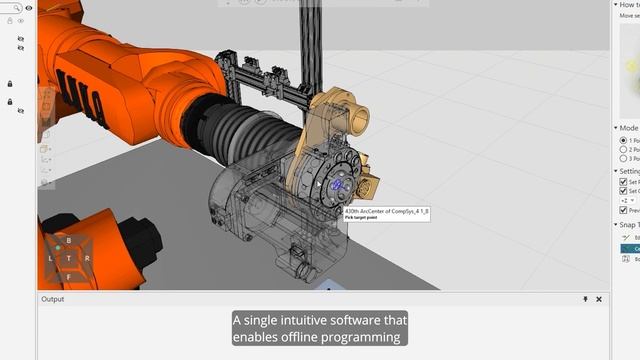The image size is (640, 360).
Task: Unlock the upper locked item in tree
Action: point(10,84)
